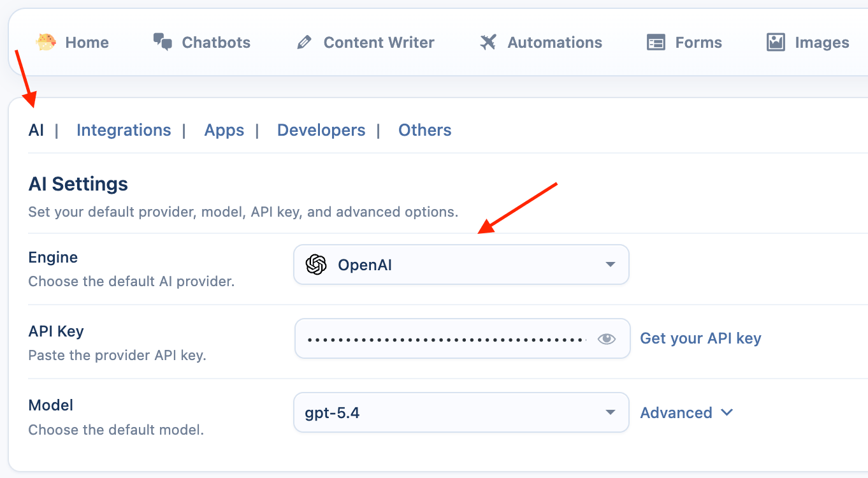The image size is (868, 478).
Task: Click the Forms layout icon
Action: (x=656, y=43)
